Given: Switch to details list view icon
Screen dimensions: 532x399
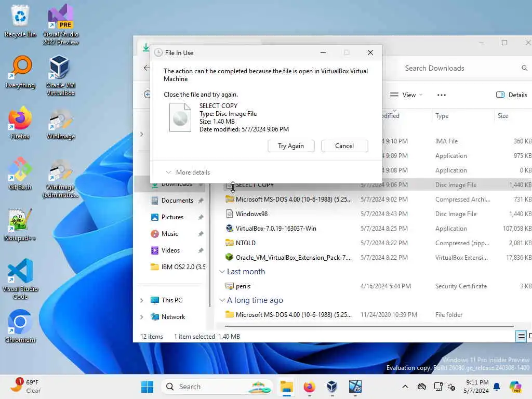Looking at the screenshot, I should [x=521, y=337].
